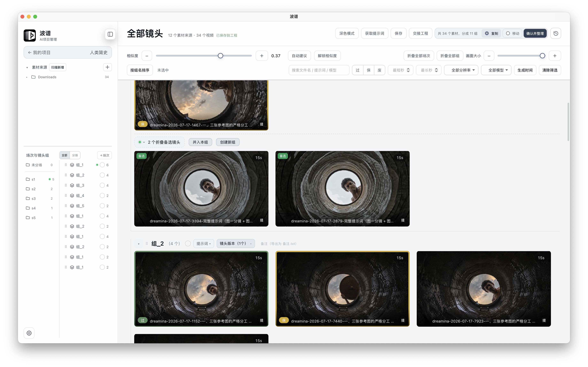Viewport: 588px width, 367px height.
Task: Toggle the 废 status filter
Action: tap(379, 70)
